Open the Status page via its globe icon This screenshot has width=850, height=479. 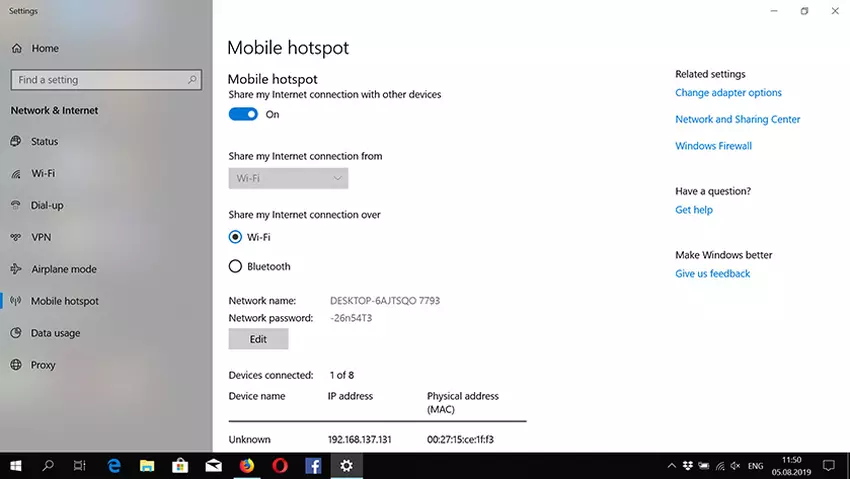pos(16,142)
